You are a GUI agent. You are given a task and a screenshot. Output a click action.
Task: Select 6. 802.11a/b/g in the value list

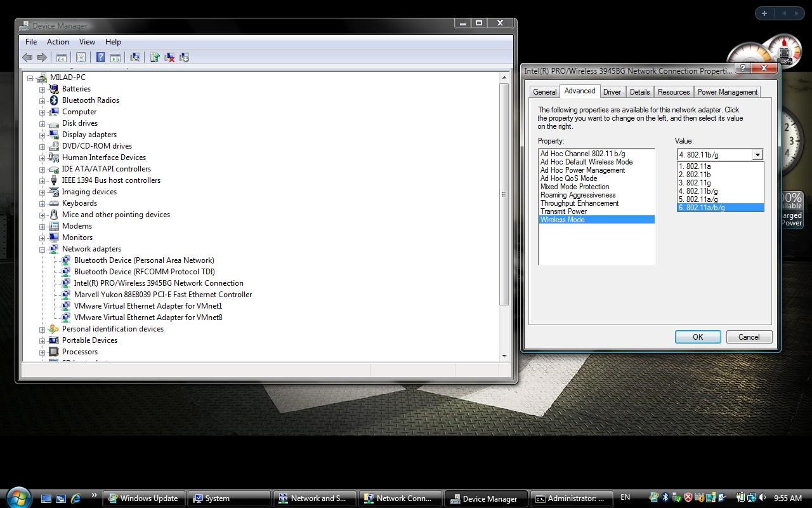pyautogui.click(x=720, y=208)
